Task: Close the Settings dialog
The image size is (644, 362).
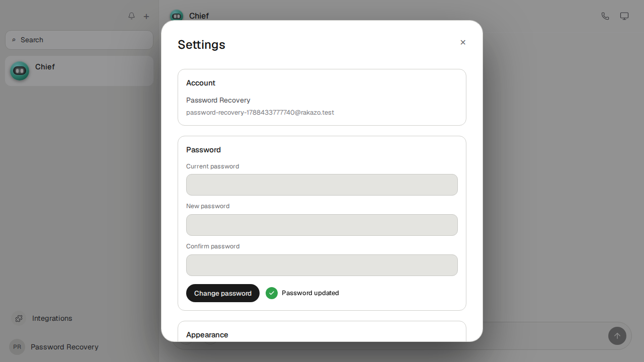Action: [463, 42]
